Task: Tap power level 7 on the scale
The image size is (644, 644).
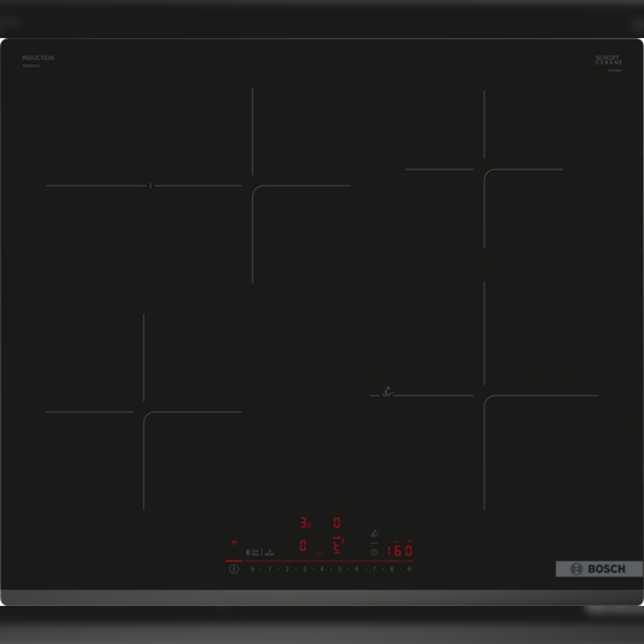Action: pos(374,569)
